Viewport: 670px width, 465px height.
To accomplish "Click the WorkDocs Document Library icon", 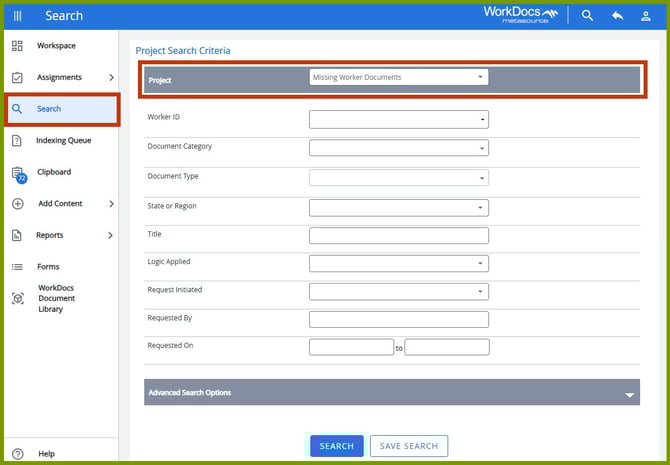I will tap(18, 298).
